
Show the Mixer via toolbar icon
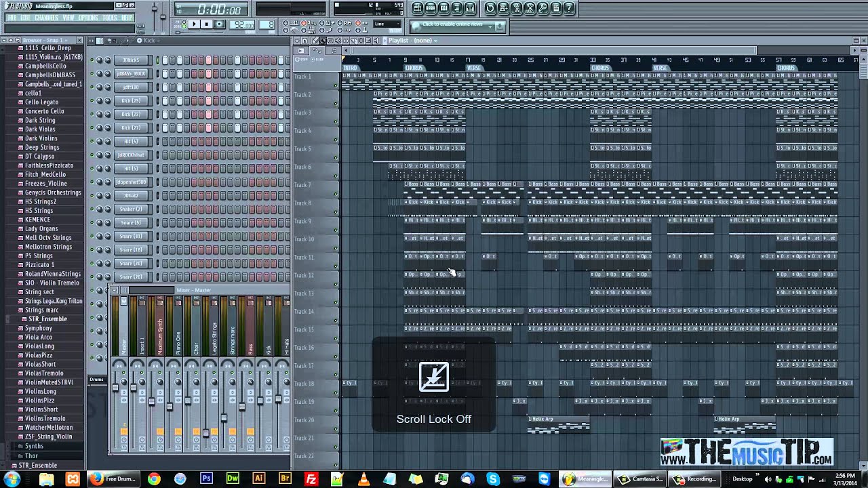pyautogui.click(x=470, y=8)
